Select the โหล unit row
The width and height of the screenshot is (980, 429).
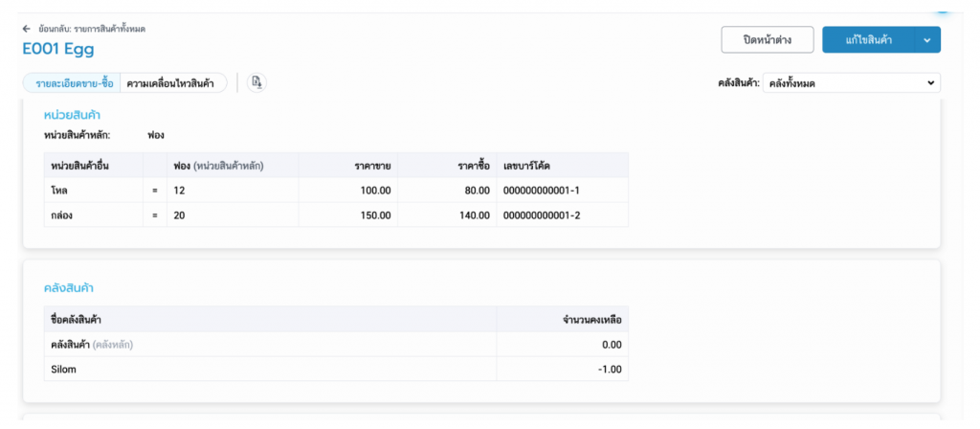click(x=59, y=191)
